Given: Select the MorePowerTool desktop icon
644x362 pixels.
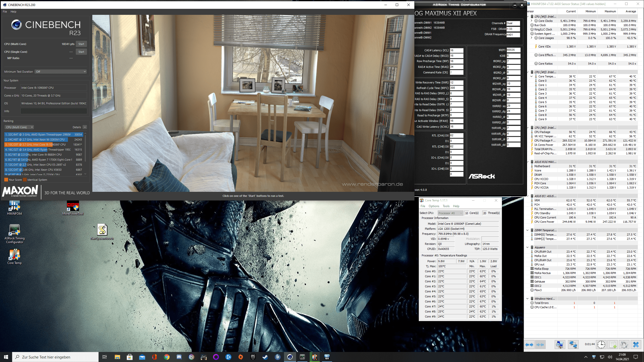Looking at the screenshot, I should pyautogui.click(x=73, y=208).
